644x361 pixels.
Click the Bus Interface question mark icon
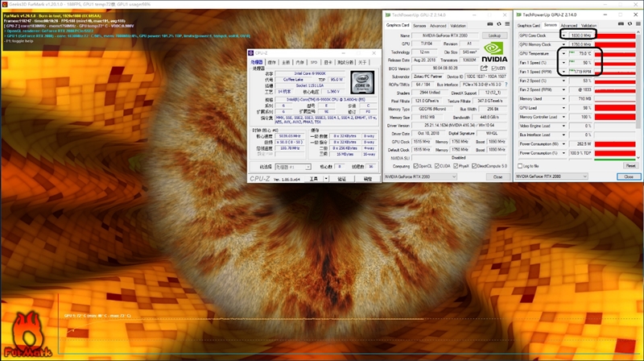[x=506, y=85]
